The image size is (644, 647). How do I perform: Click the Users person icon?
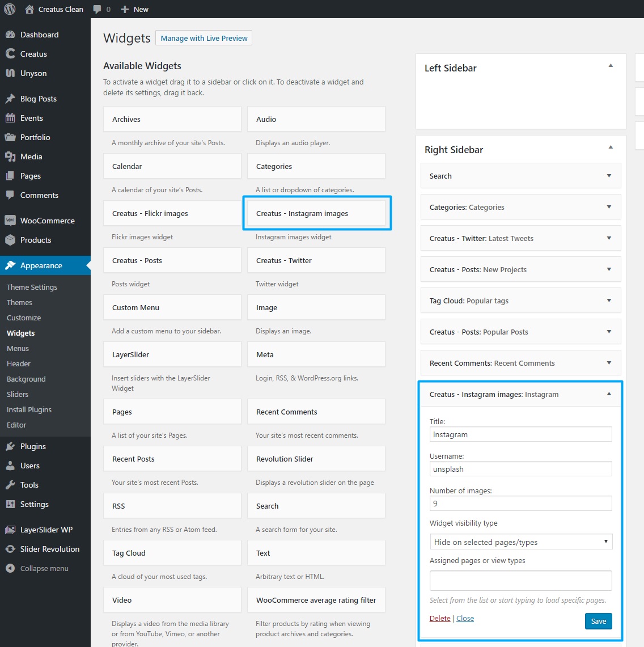[10, 466]
